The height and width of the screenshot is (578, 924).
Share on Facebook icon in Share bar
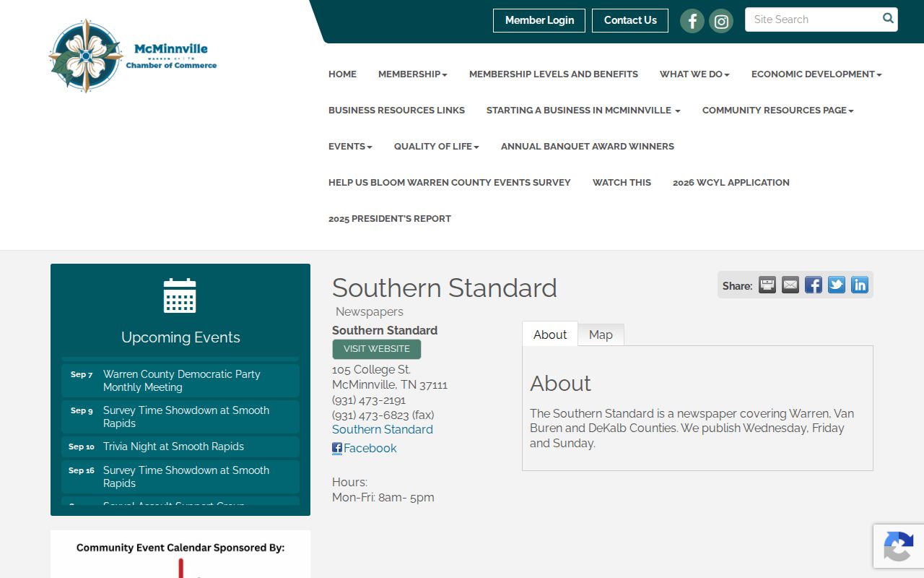click(x=814, y=285)
